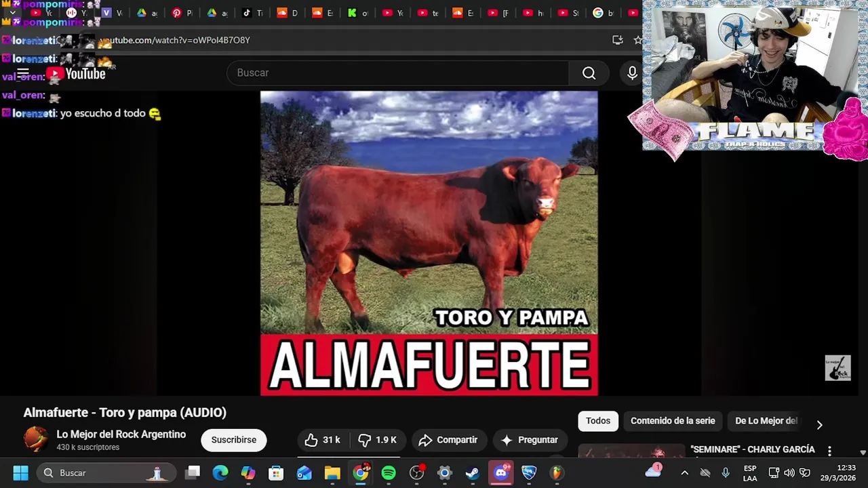Open Lo Mejor del Rock Argentino channel link
This screenshot has width=868, height=488.
121,434
